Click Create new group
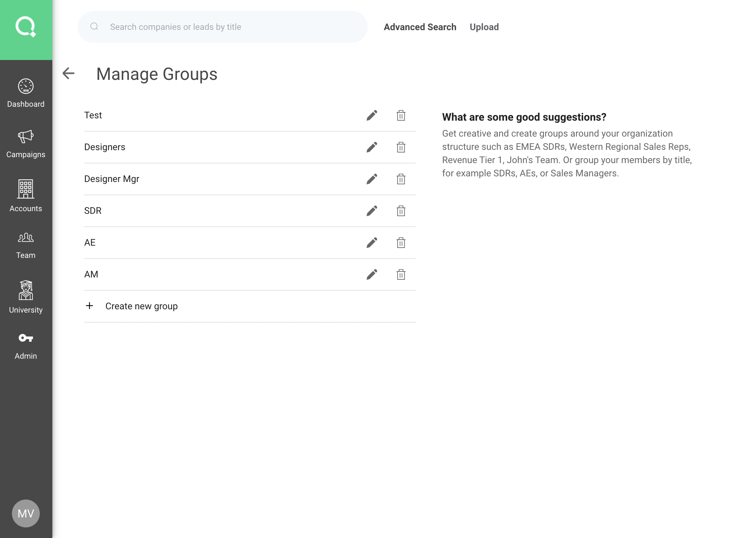 click(x=141, y=306)
